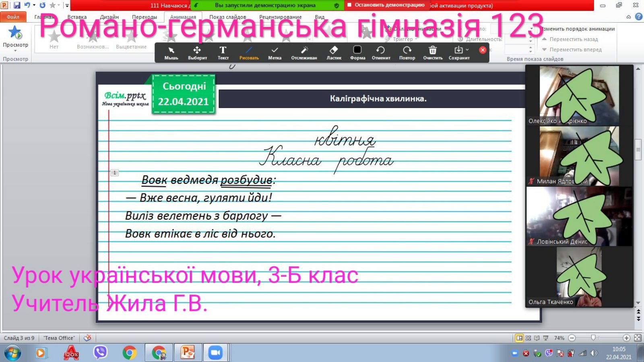Switch to slide sorter view
The width and height of the screenshot is (644, 362).
coord(528,338)
